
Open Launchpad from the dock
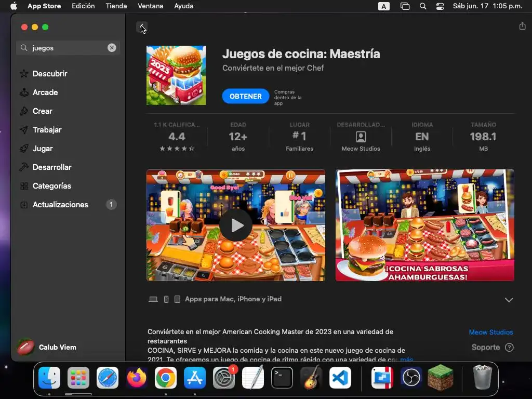78,378
